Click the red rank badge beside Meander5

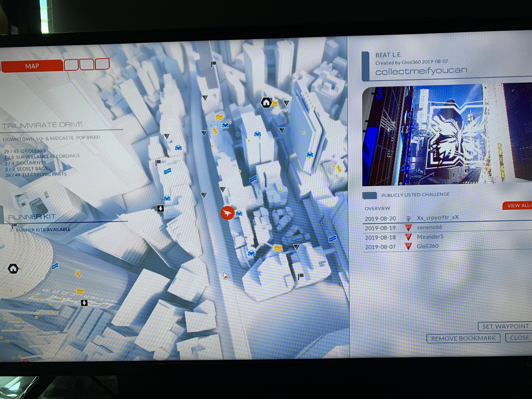[408, 237]
